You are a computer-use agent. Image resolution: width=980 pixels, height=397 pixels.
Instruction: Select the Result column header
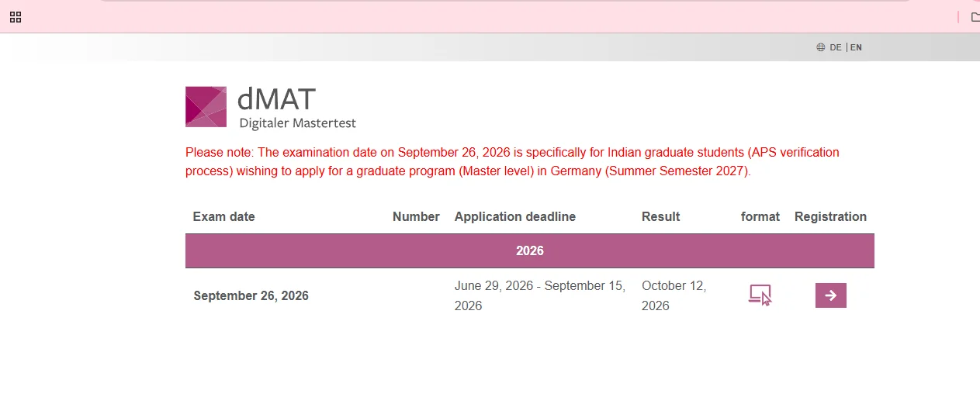pos(661,216)
